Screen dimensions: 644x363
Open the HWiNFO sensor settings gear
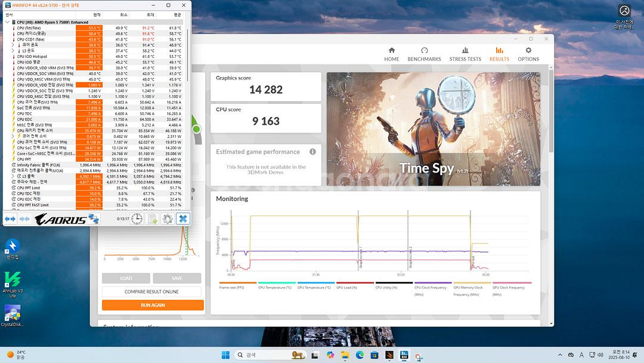coord(168,219)
